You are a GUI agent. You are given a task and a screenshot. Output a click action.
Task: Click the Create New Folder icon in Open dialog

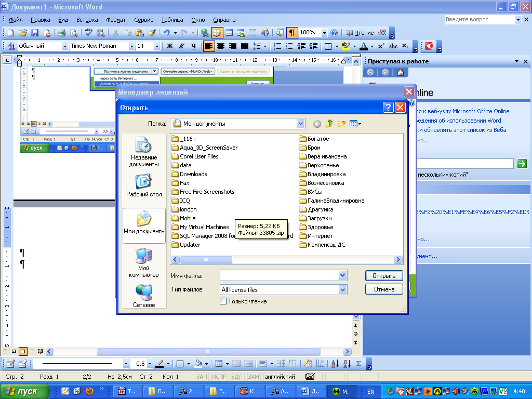pyautogui.click(x=341, y=124)
